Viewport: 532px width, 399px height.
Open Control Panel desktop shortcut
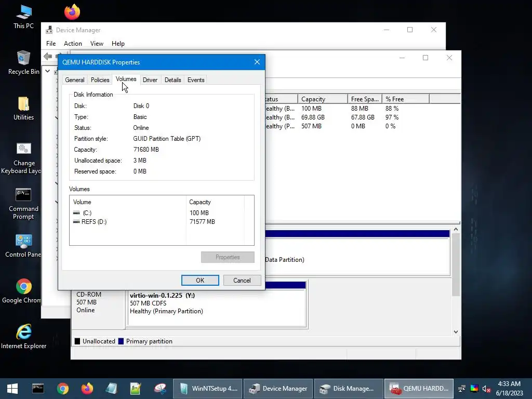pos(23,246)
